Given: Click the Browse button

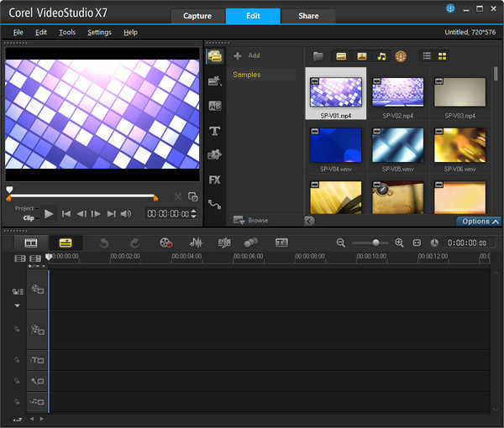Looking at the screenshot, I should click(x=251, y=220).
